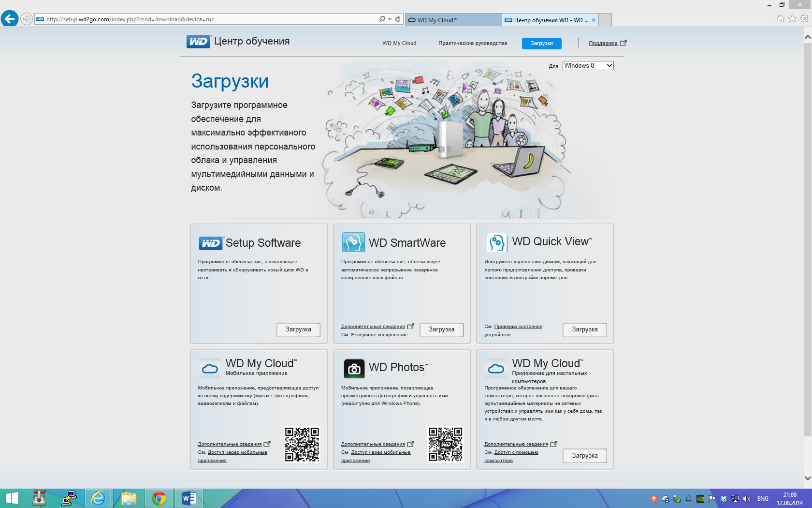This screenshot has width=812, height=508.
Task: Open the Поддержка support link
Action: 603,43
